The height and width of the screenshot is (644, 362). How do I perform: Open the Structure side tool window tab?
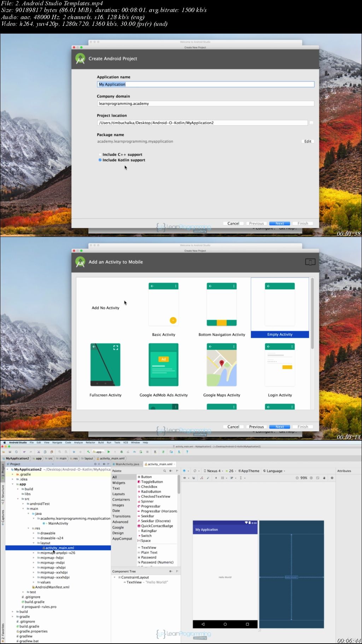coord(3,495)
